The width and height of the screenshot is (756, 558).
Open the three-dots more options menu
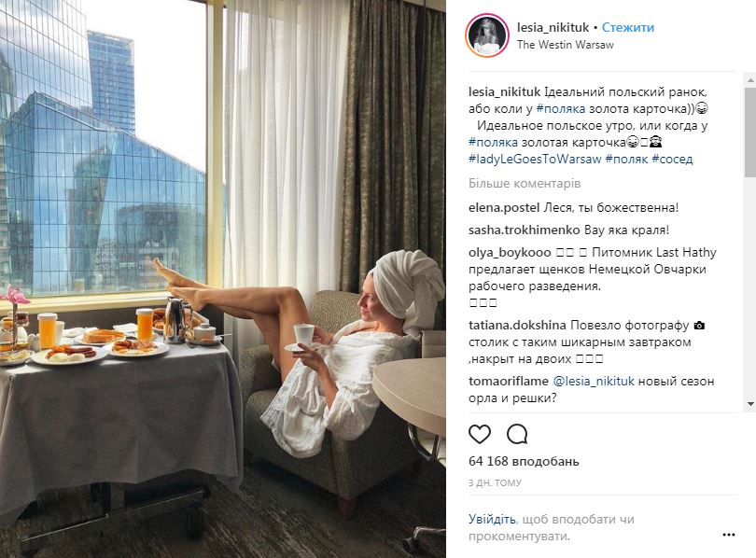729,535
